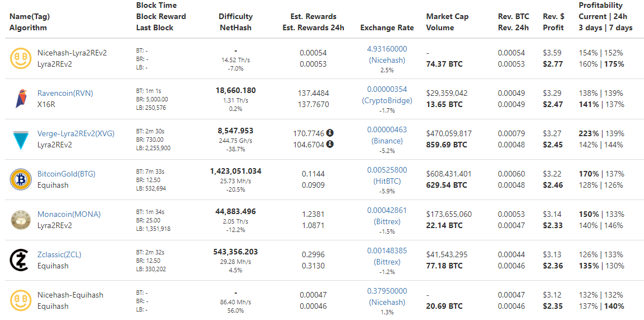Click Verge 223% current profitability
Image resolution: width=644 pixels, height=320 pixels.
[x=588, y=133]
